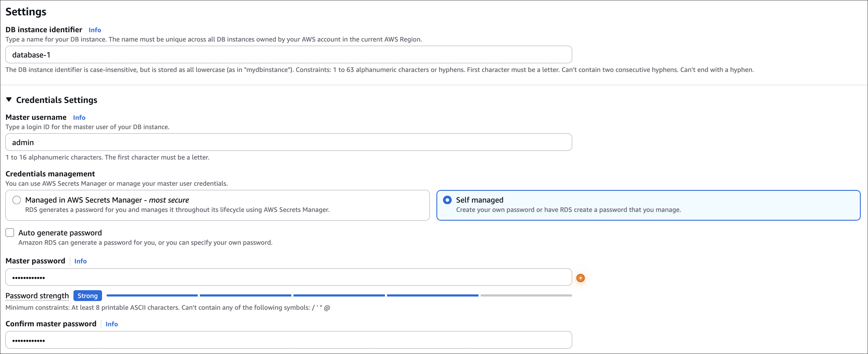868x354 pixels.
Task: Click the Auto generate password label
Action: pyautogui.click(x=60, y=233)
